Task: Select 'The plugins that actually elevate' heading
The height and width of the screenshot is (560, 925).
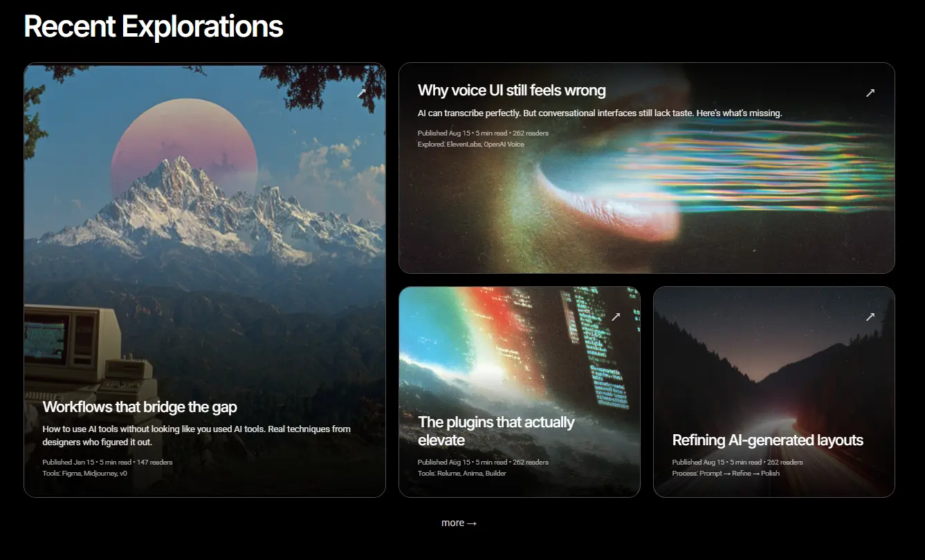Action: pyautogui.click(x=496, y=431)
